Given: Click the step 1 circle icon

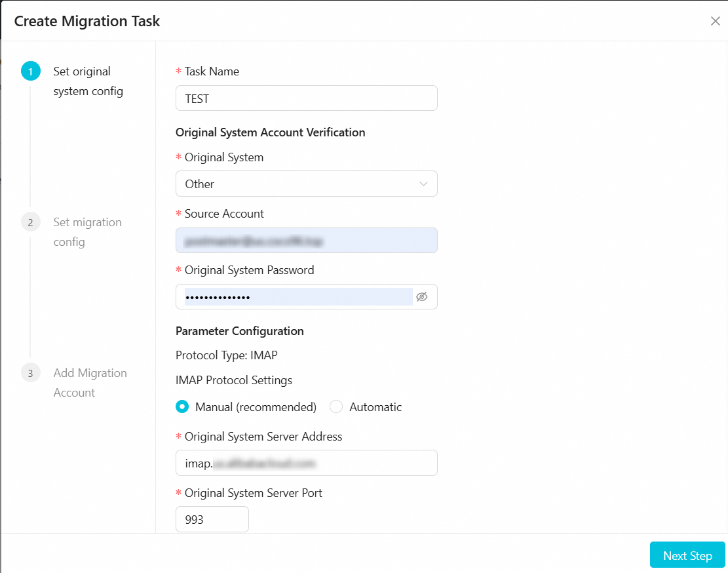Looking at the screenshot, I should point(30,71).
